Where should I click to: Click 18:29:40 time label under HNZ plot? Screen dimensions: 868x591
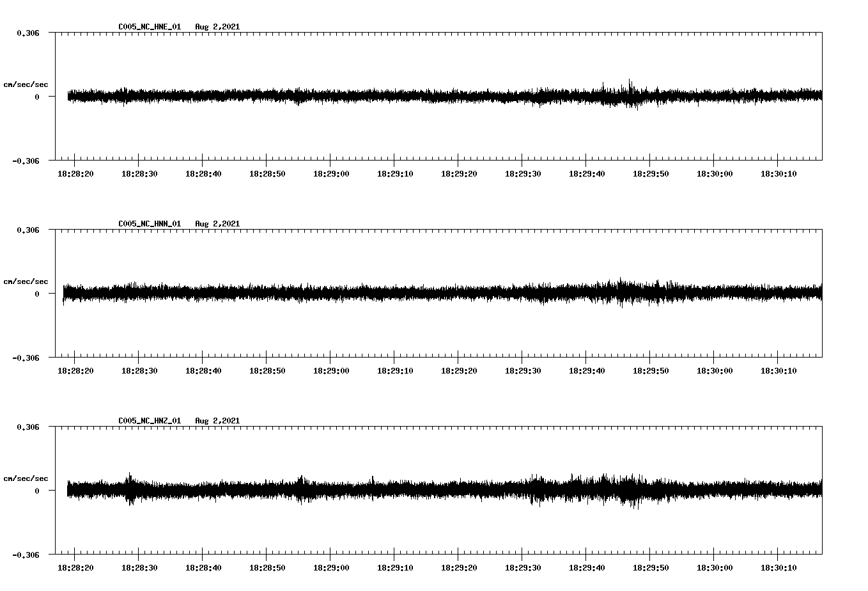(x=587, y=567)
